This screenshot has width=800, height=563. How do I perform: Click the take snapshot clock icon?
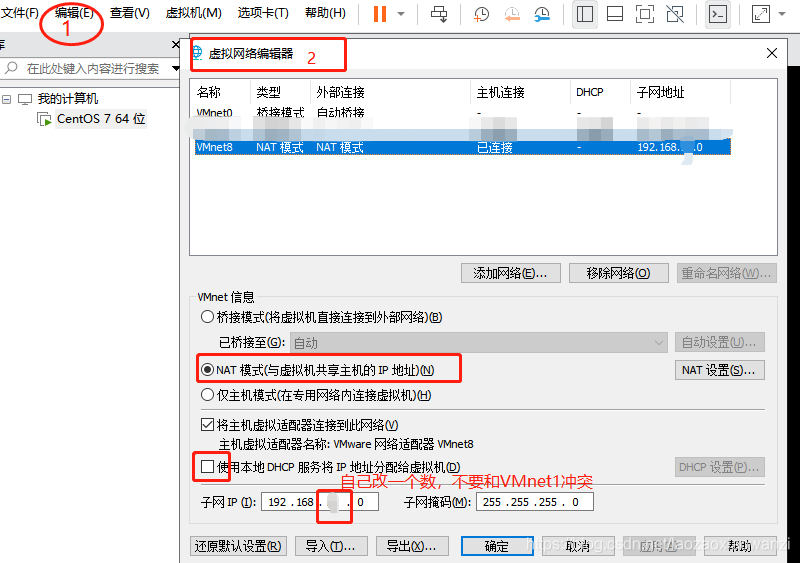point(481,14)
